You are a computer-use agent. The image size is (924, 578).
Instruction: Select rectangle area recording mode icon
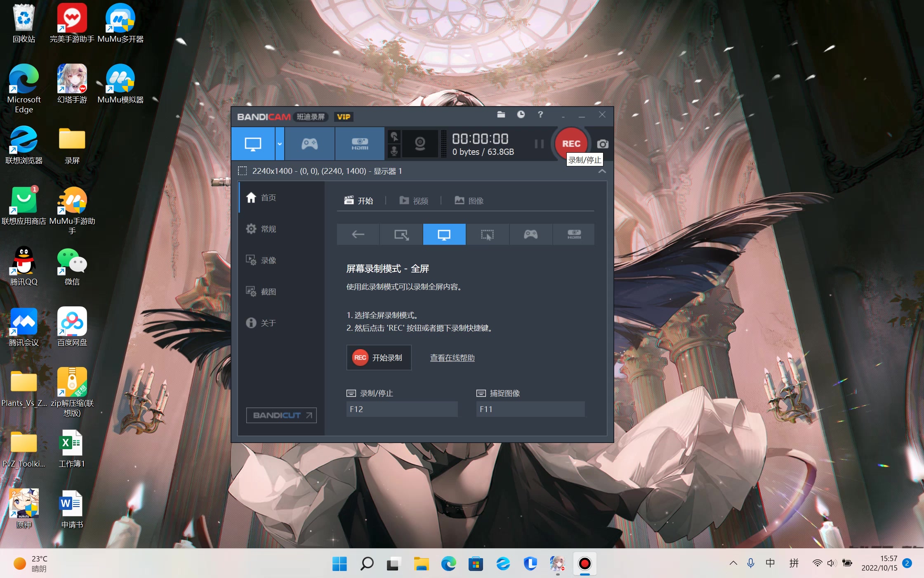click(x=401, y=235)
